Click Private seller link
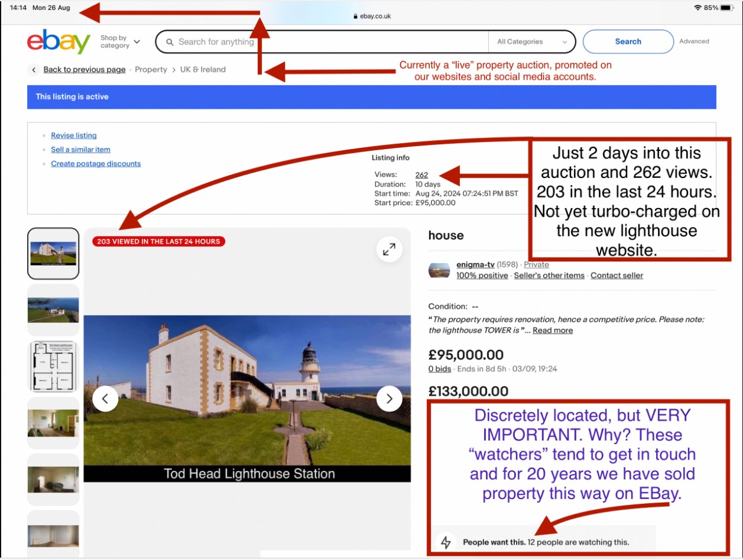Screen dimensions: 743x560 pos(536,265)
